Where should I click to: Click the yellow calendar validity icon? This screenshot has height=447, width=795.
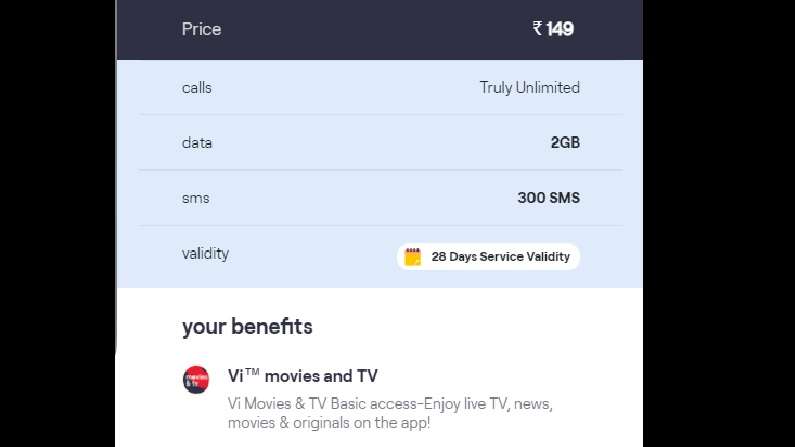pyautogui.click(x=413, y=257)
